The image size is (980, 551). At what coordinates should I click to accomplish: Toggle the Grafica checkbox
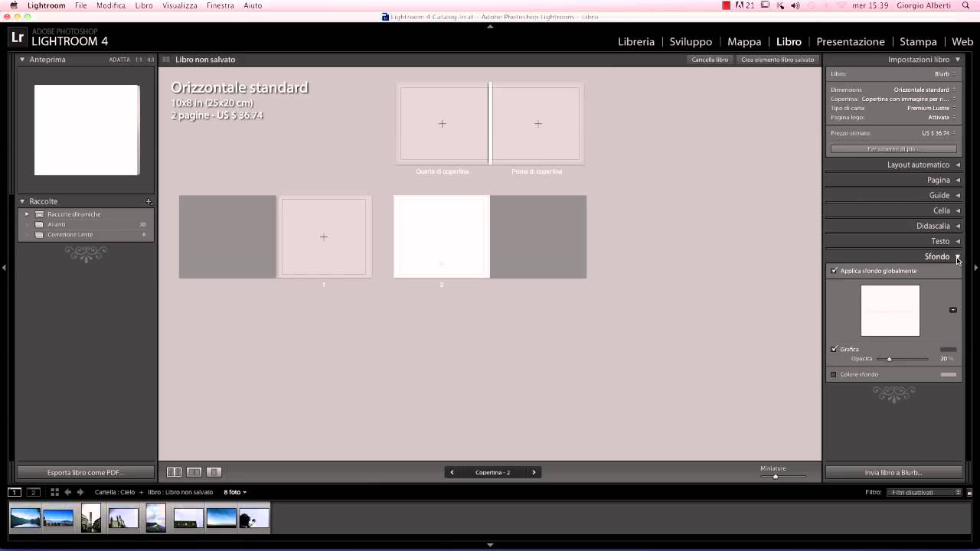(834, 349)
